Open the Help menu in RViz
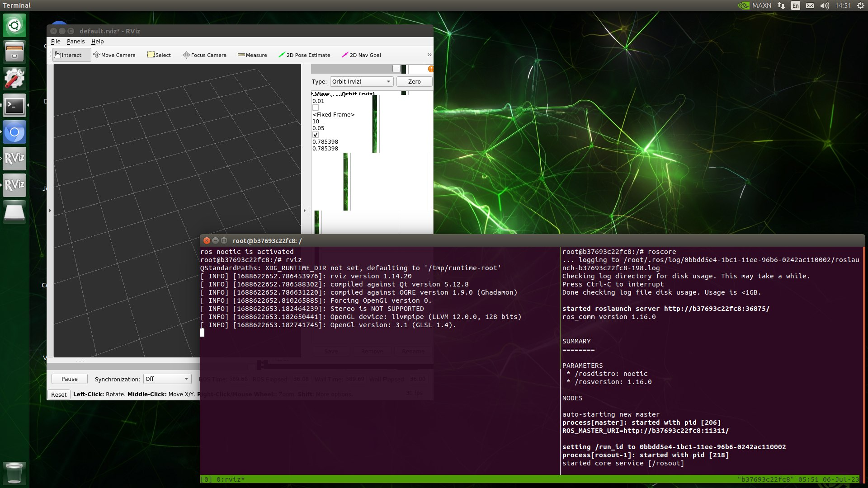Screen dimensions: 868x488 [97, 42]
